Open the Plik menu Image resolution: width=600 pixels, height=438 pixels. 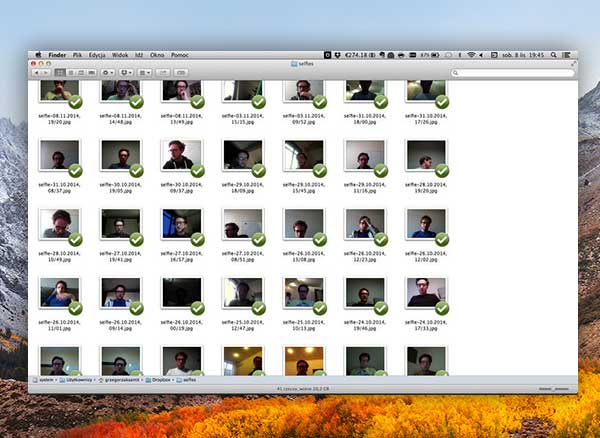pos(77,55)
